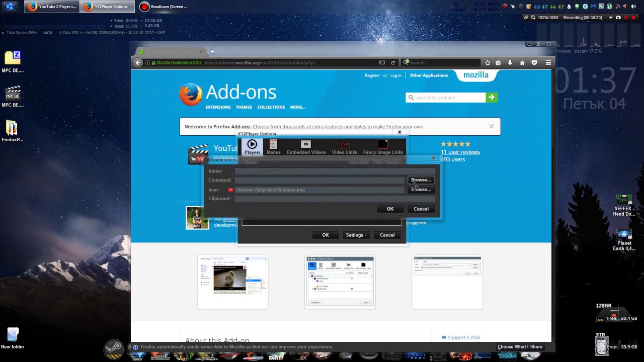
Task: Dismiss the Welcome to Firefox Add-ons banner
Action: 492,126
